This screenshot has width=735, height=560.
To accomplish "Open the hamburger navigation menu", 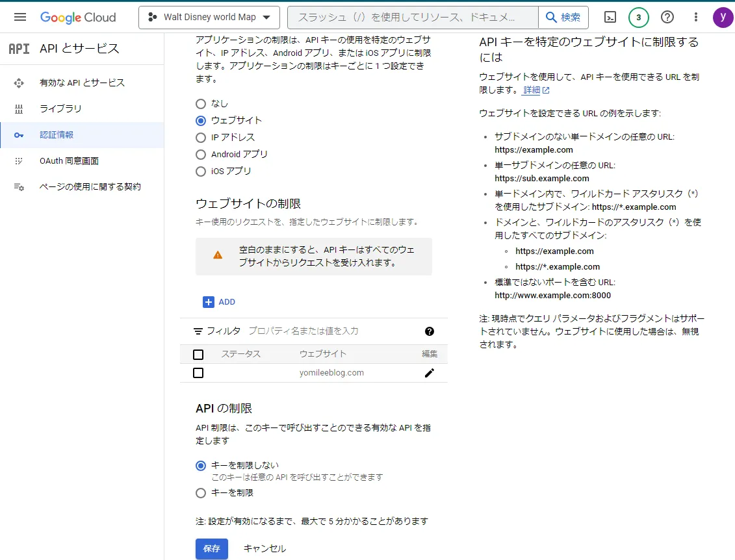I will tap(20, 18).
